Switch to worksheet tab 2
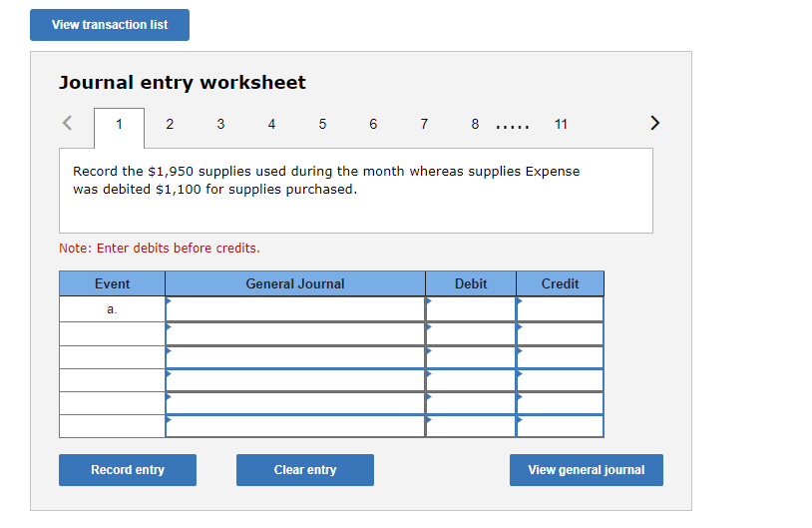The image size is (812, 528). (170, 125)
